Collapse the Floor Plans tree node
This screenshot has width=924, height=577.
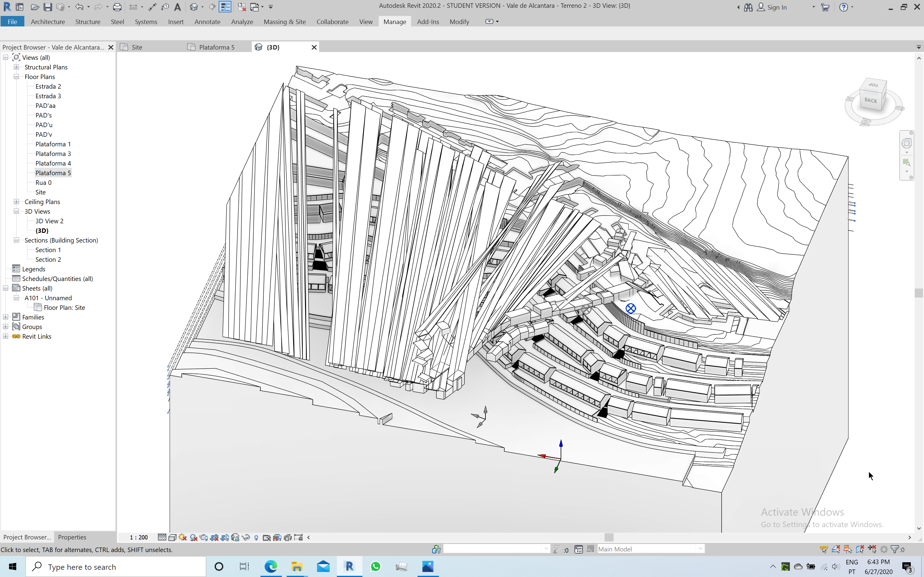coord(16,76)
